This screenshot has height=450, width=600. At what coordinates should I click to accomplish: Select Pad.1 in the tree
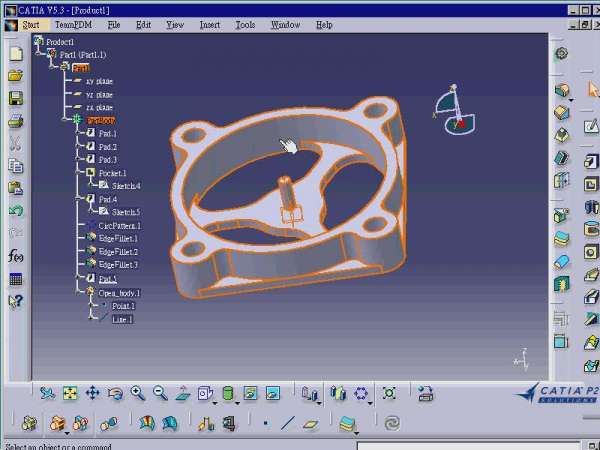(108, 134)
